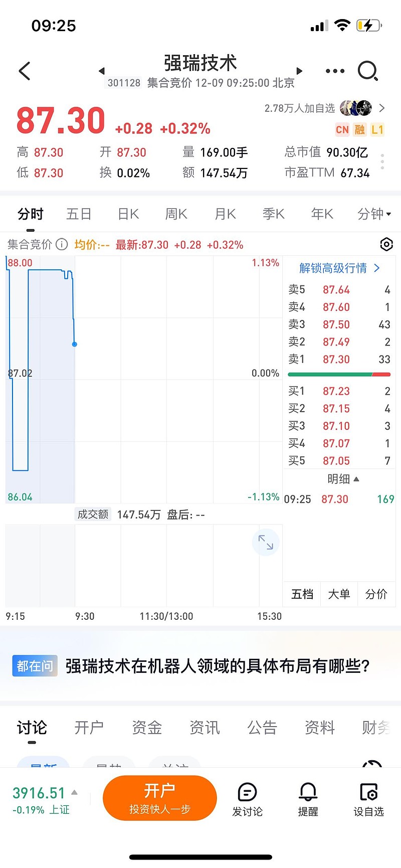Viewport: 401px width, 868px height.
Task: Open the more options "..." icon
Action: (x=335, y=71)
